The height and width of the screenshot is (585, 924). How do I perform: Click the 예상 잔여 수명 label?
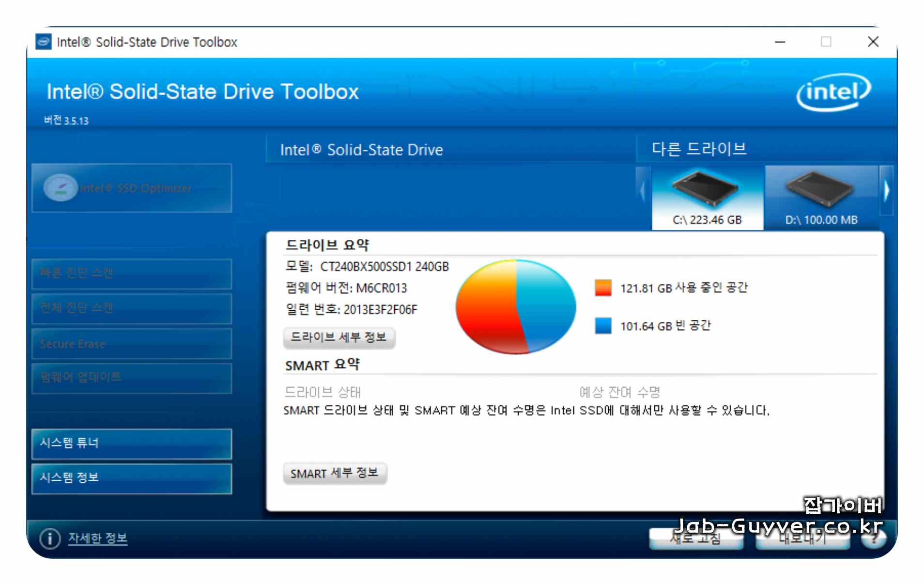620,392
